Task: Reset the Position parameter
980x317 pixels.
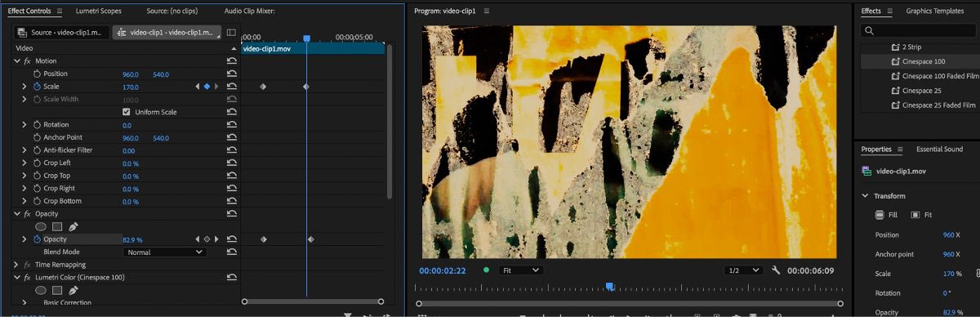Action: [x=232, y=74]
